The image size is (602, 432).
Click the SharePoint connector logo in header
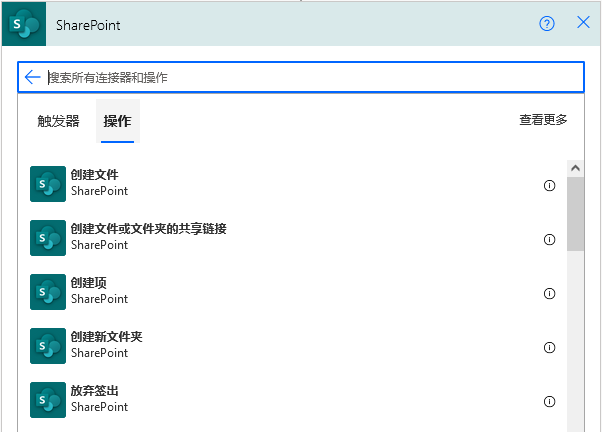pyautogui.click(x=24, y=24)
